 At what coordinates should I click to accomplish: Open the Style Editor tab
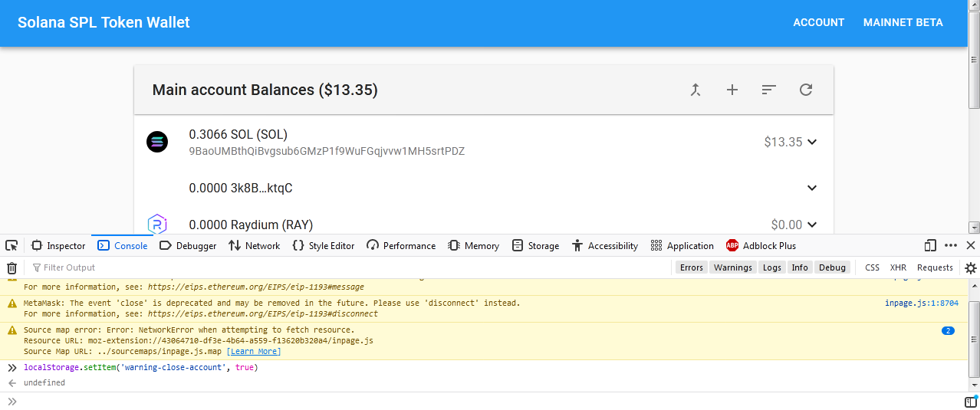pyautogui.click(x=323, y=246)
